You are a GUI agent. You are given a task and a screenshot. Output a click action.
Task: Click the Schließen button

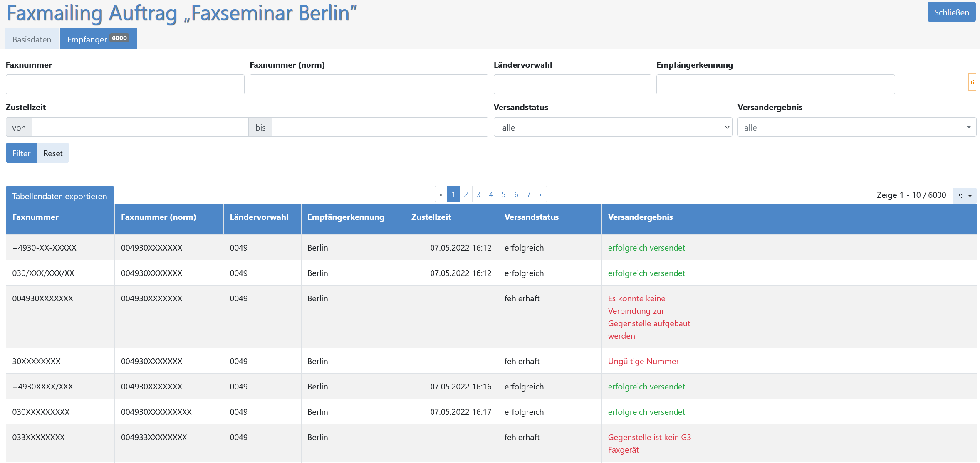[x=951, y=12]
